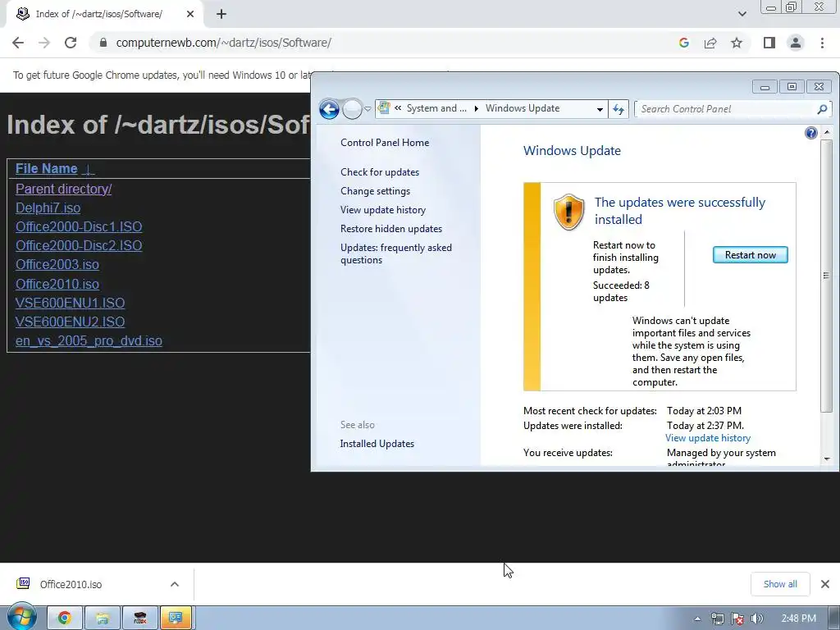Open VSE600ENU2.ISO link
Viewport: 840px width, 630px height.
tap(71, 322)
